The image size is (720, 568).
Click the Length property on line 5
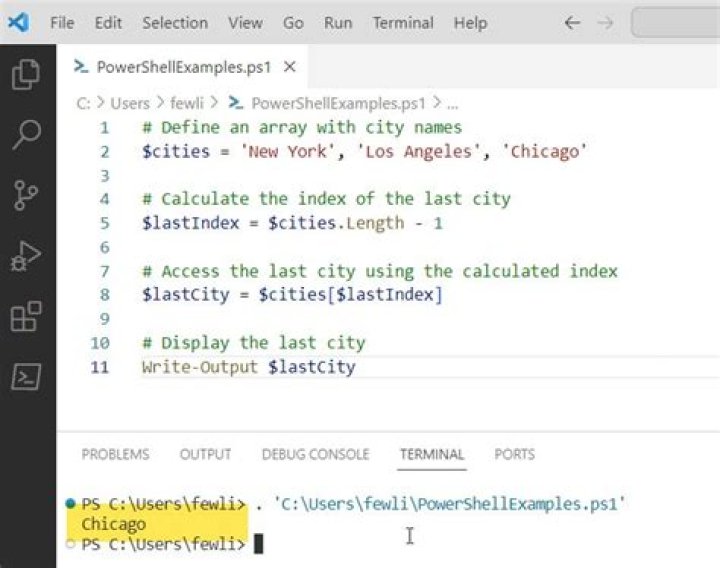(x=375, y=224)
